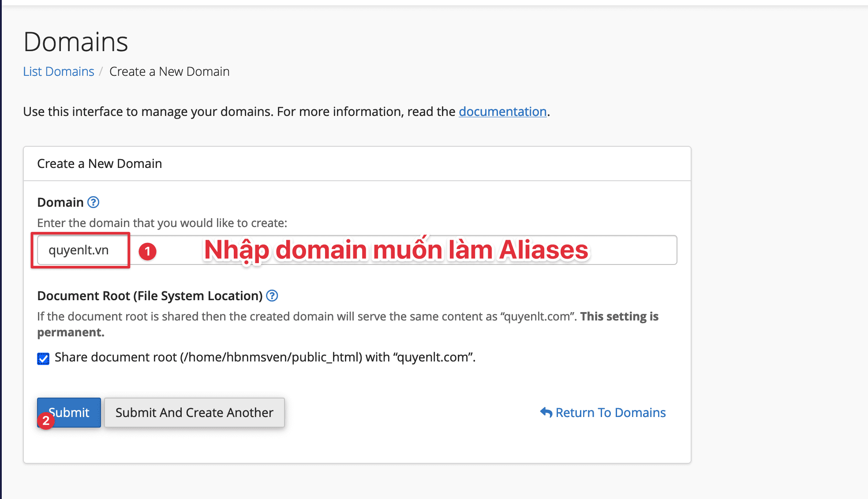Click the red step 1 marker badge
The width and height of the screenshot is (868, 499).
[147, 251]
